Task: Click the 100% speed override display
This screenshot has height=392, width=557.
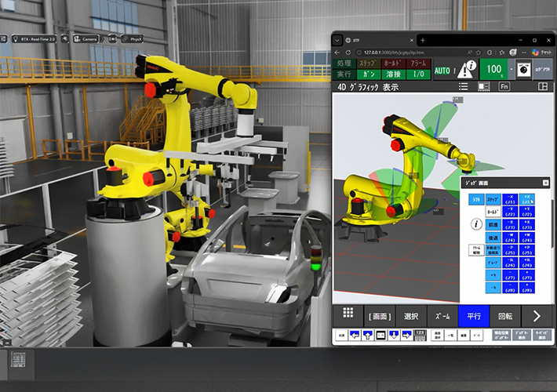Action: pos(494,69)
